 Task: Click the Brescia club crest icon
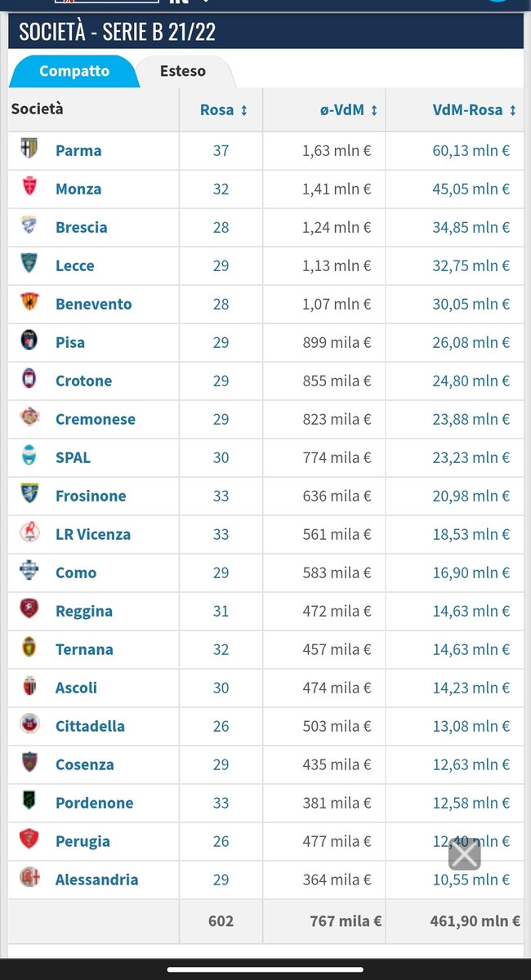pyautogui.click(x=29, y=226)
